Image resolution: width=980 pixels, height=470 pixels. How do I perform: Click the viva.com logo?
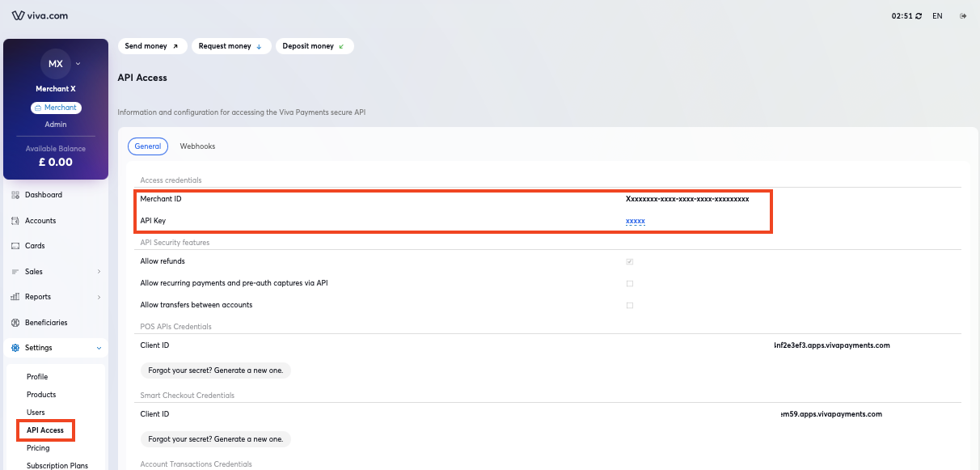[x=39, y=15]
